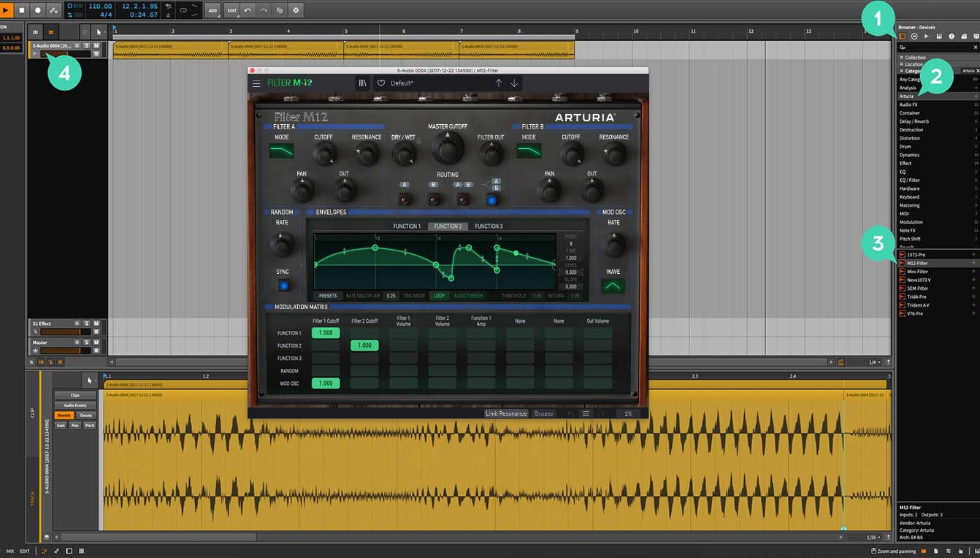Image resolution: width=980 pixels, height=558 pixels.
Task: Open the Filter M-12 preset library icon
Action: point(362,83)
